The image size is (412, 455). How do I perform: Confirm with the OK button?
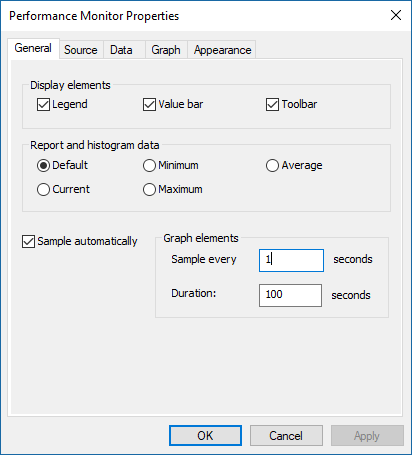[x=205, y=435]
